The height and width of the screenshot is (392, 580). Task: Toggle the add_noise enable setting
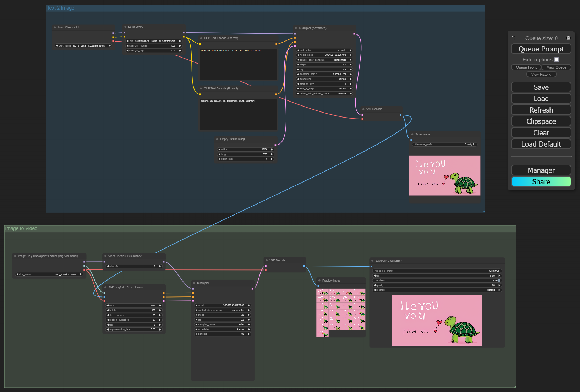pyautogui.click(x=324, y=50)
